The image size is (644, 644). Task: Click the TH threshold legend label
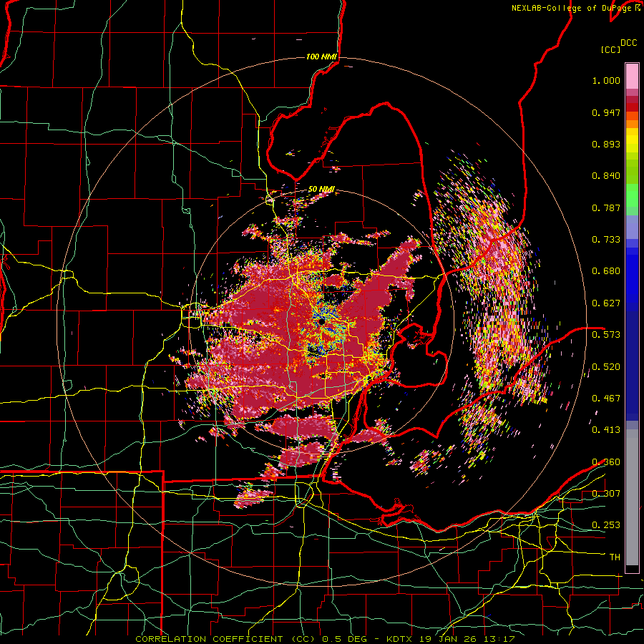pyautogui.click(x=615, y=557)
